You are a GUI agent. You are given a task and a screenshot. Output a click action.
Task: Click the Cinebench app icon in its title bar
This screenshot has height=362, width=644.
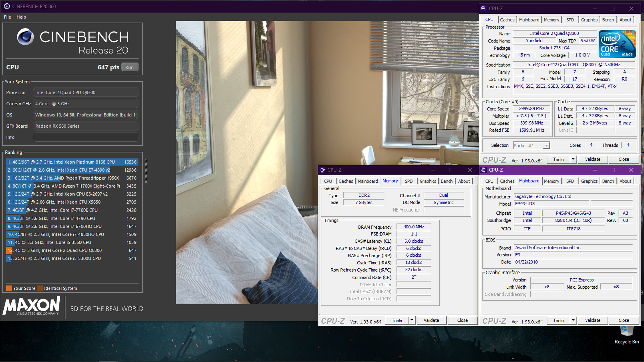(7, 6)
